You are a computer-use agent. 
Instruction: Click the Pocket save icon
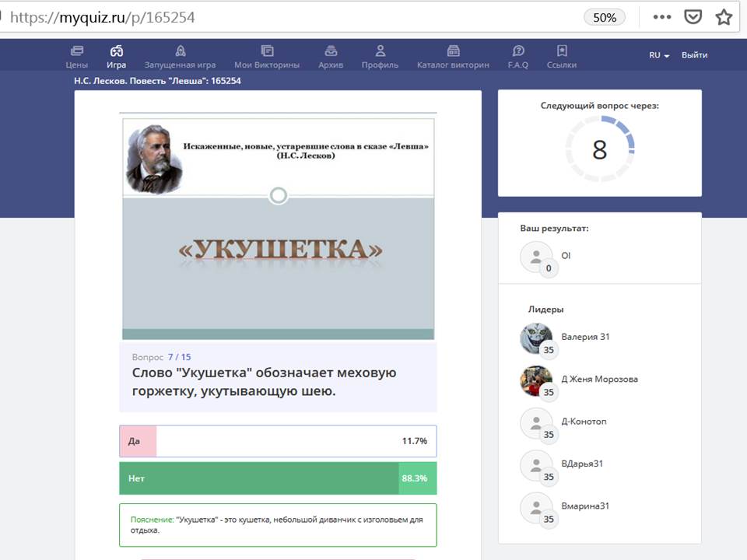point(693,17)
